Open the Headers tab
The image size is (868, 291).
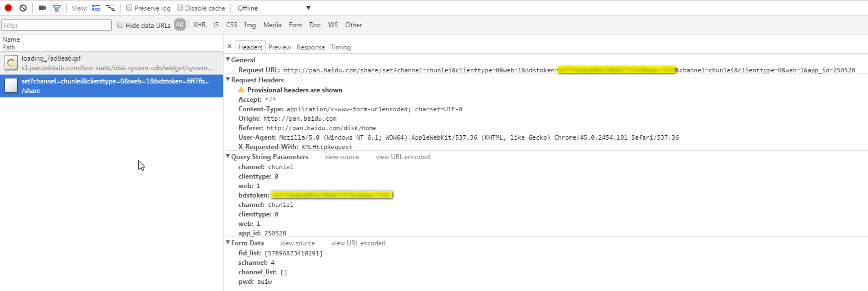click(251, 47)
